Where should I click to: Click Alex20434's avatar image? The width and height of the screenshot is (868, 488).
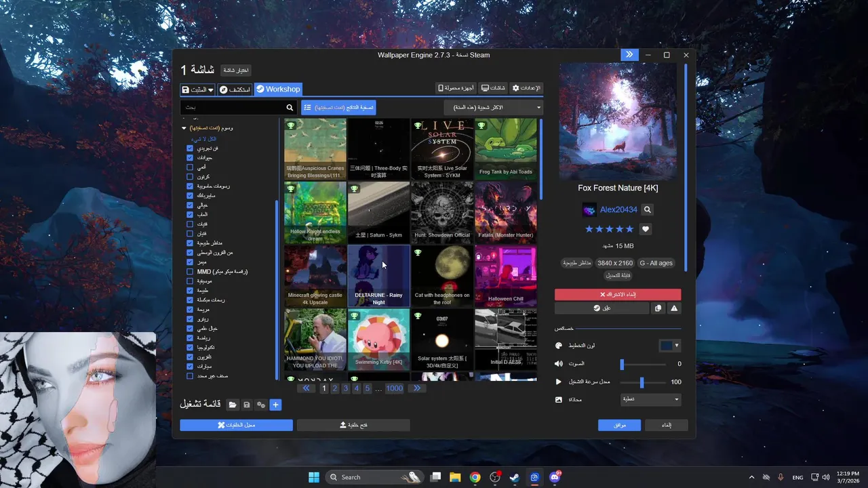[x=589, y=210]
